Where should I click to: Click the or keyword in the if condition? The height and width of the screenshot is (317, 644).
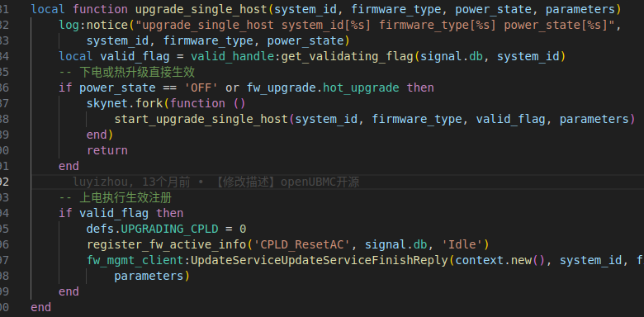tap(232, 88)
